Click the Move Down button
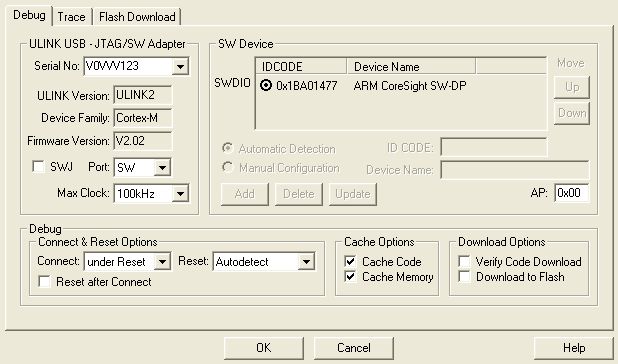Image resolution: width=618 pixels, height=364 pixels. (x=571, y=113)
